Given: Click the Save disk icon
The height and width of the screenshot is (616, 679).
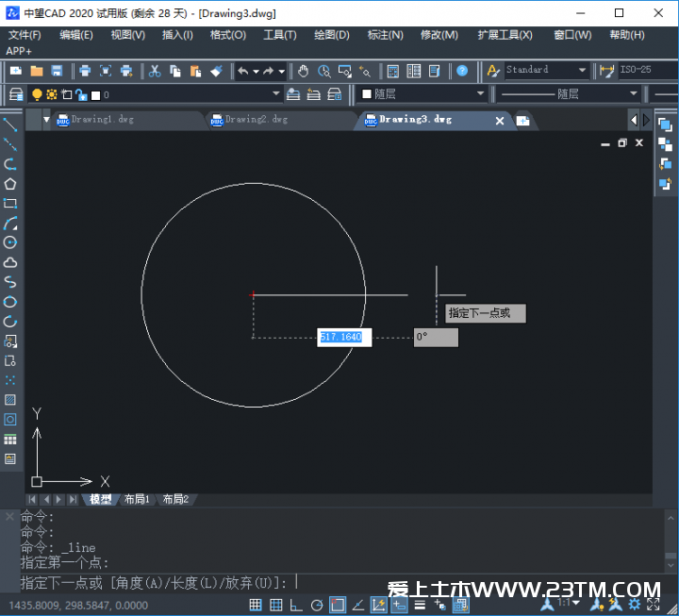Looking at the screenshot, I should coord(57,71).
